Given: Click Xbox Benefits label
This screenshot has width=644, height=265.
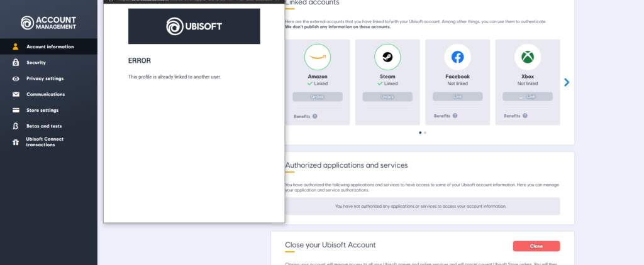Looking at the screenshot, I should coord(512,116).
